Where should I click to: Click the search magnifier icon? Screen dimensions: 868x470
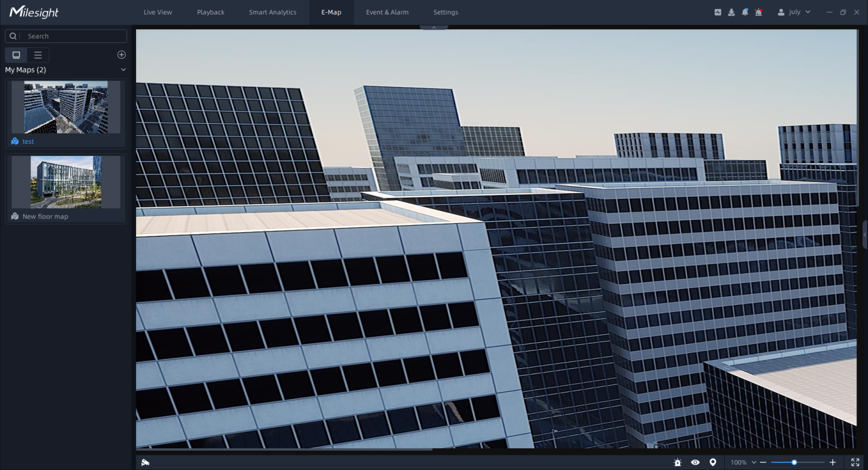(13, 36)
